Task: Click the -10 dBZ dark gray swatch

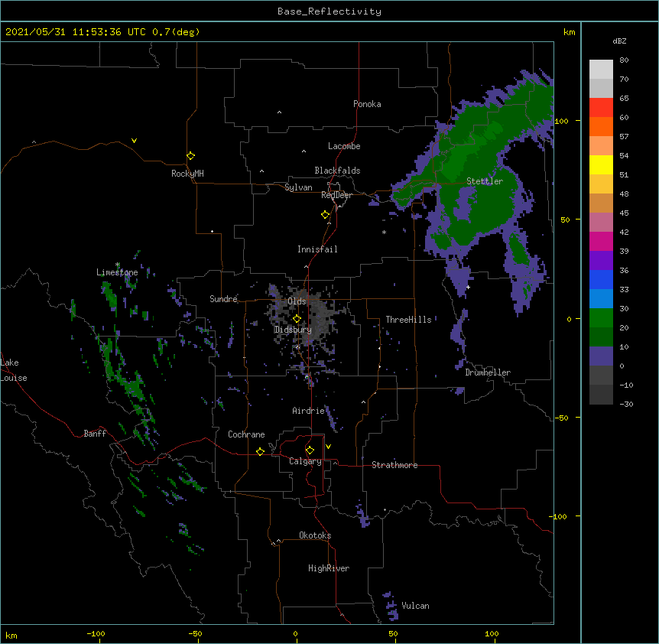Action: pos(601,395)
